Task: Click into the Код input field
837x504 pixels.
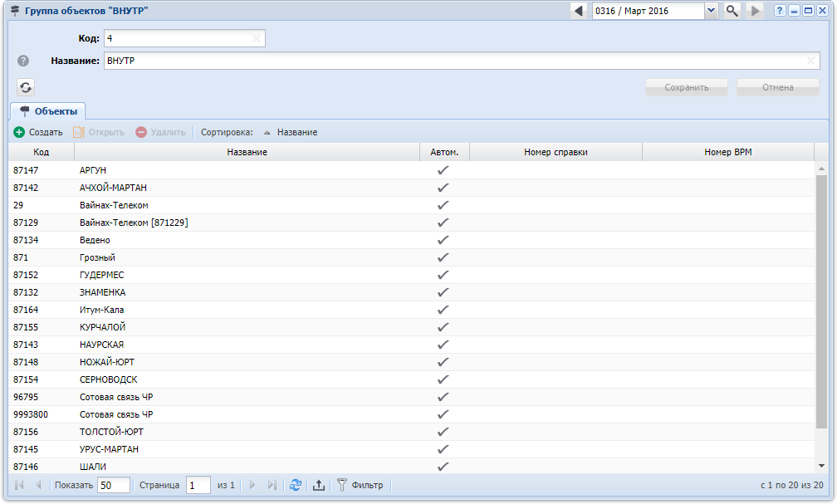Action: [x=176, y=38]
